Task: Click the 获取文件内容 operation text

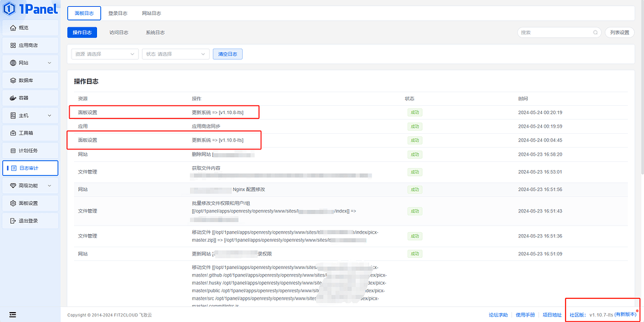Action: pos(207,168)
